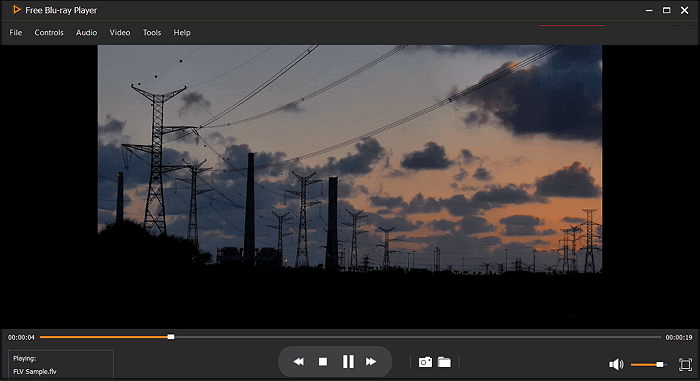
Task: Click the Free Blu-ray Player logo icon
Action: [x=17, y=9]
